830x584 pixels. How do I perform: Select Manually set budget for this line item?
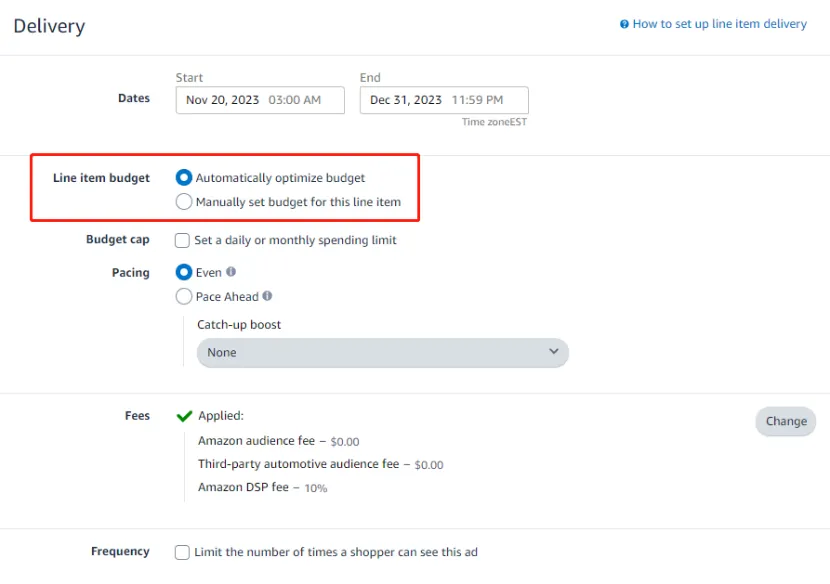184,202
